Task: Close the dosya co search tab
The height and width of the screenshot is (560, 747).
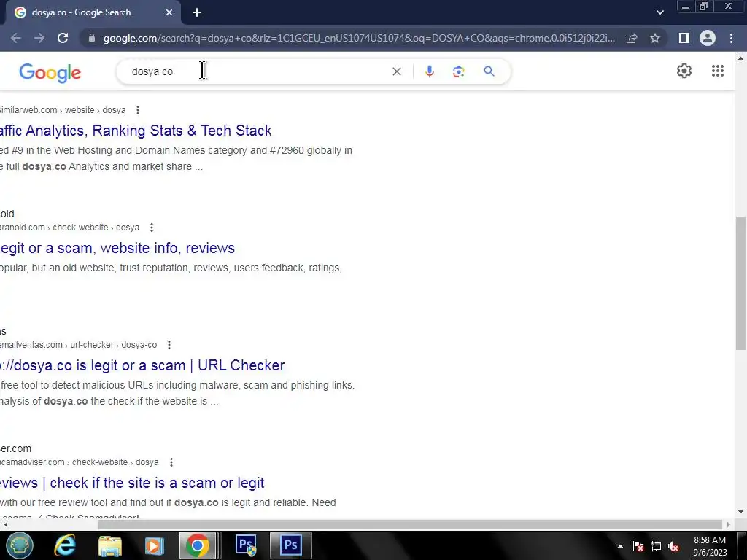Action: pyautogui.click(x=169, y=12)
